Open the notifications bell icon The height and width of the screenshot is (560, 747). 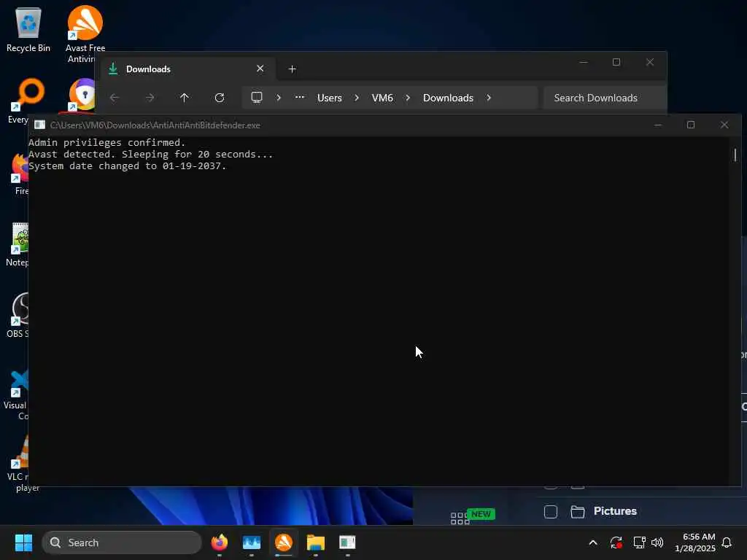coord(727,542)
